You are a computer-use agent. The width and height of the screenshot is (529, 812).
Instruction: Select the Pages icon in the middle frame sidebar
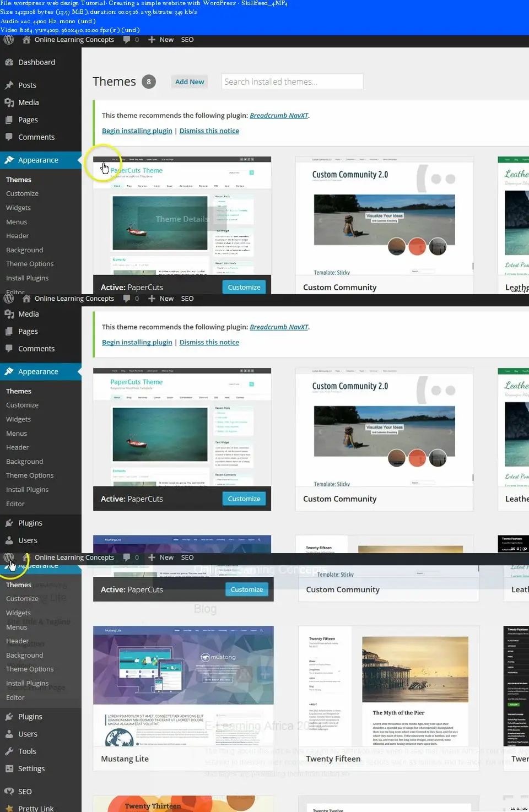click(9, 331)
